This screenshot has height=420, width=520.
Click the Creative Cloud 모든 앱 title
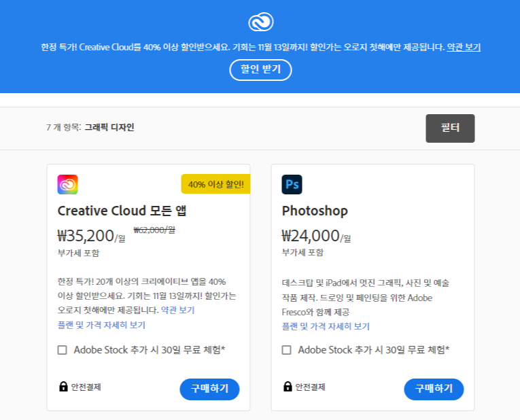click(x=122, y=211)
